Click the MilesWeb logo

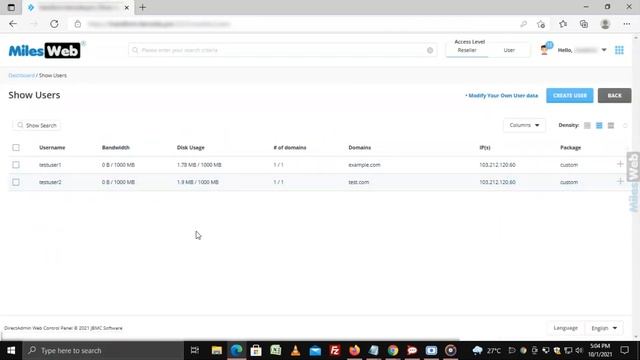pyautogui.click(x=44, y=51)
